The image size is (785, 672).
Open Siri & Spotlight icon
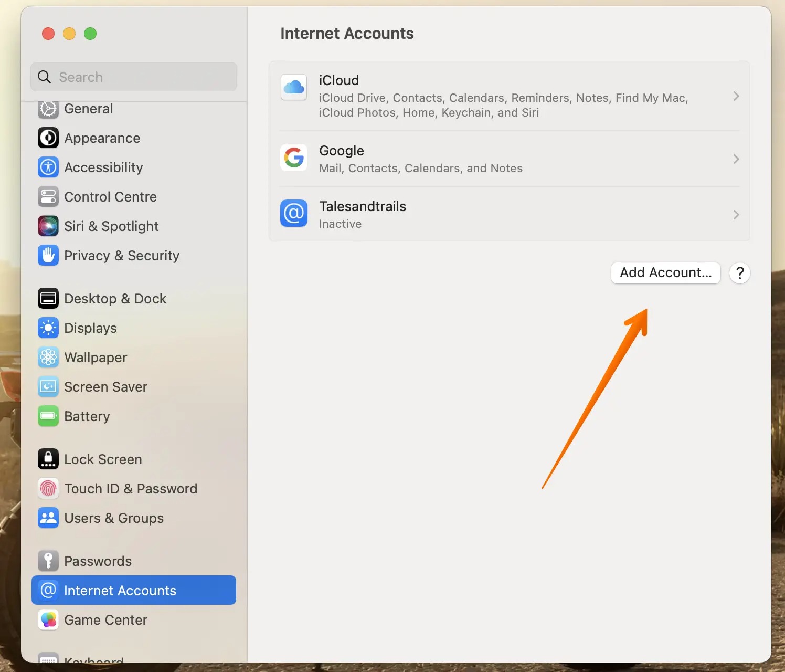(48, 226)
